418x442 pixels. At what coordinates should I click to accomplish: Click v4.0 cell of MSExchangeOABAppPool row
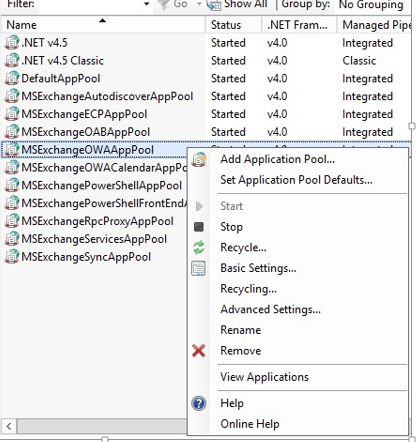click(x=277, y=132)
